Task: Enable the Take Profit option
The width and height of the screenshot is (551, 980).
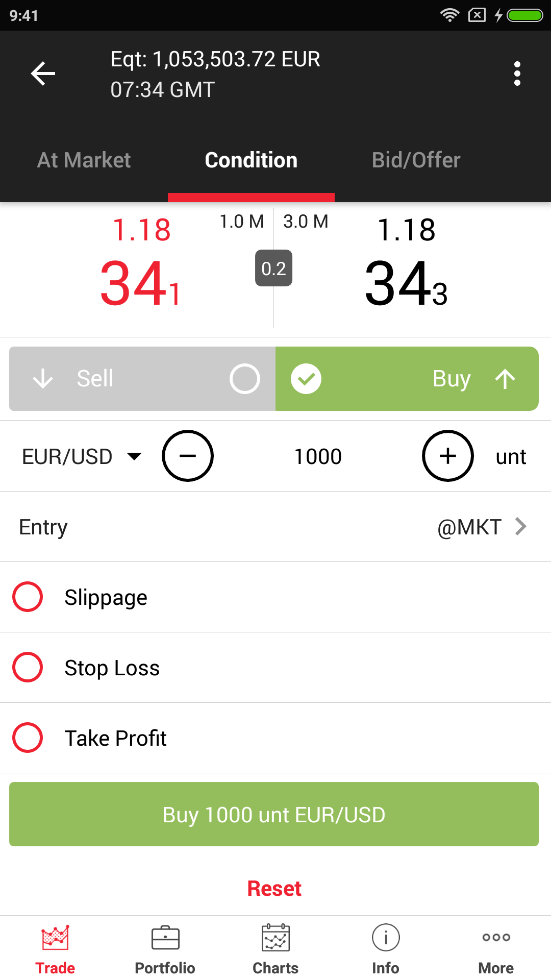Action: coord(28,738)
